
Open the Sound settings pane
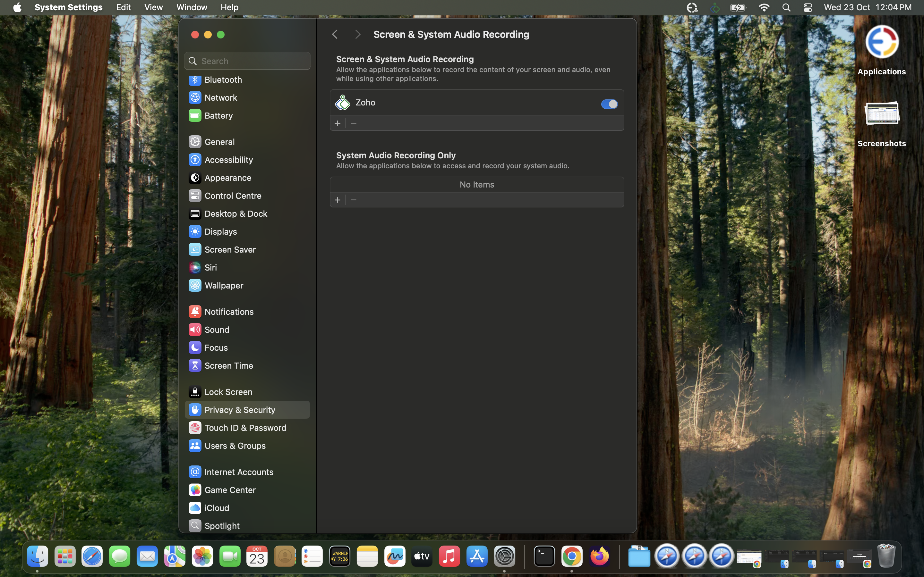click(217, 329)
